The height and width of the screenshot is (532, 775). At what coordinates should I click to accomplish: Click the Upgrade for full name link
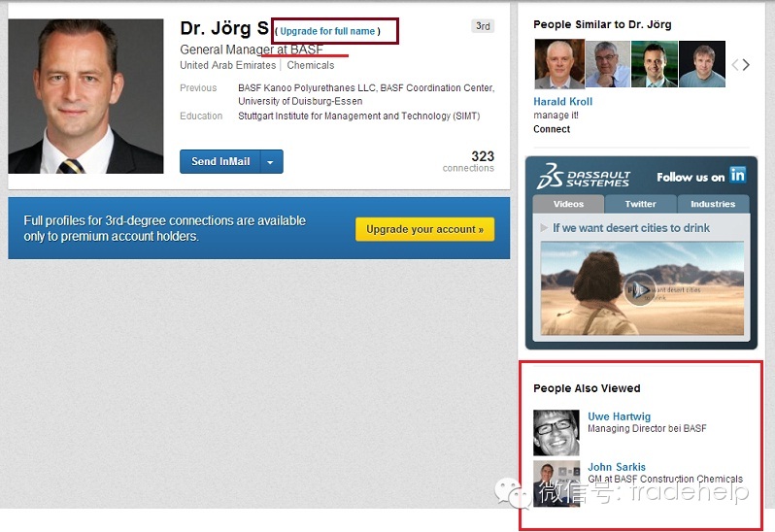(x=327, y=31)
